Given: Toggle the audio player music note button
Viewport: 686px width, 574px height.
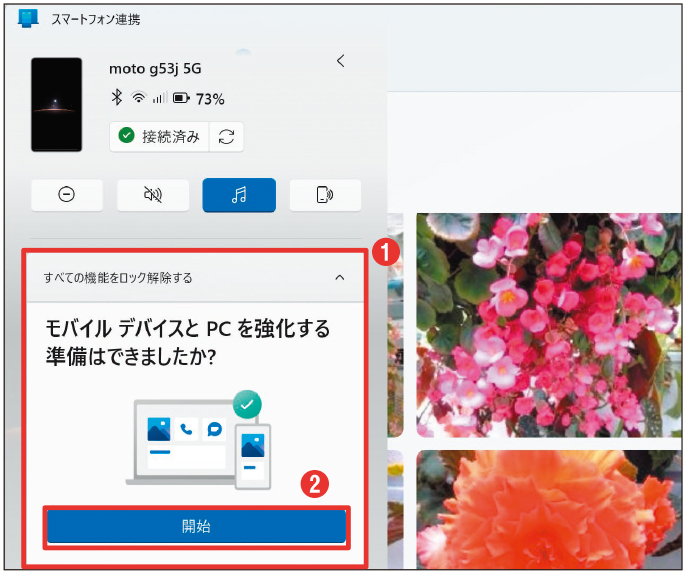Looking at the screenshot, I should pos(239,195).
